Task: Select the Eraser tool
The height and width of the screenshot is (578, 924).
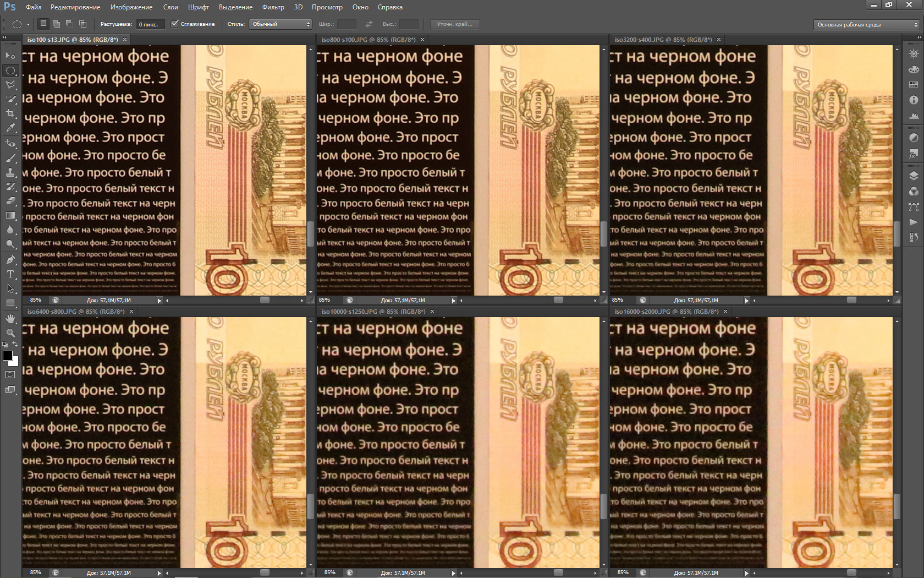Action: click(x=10, y=201)
